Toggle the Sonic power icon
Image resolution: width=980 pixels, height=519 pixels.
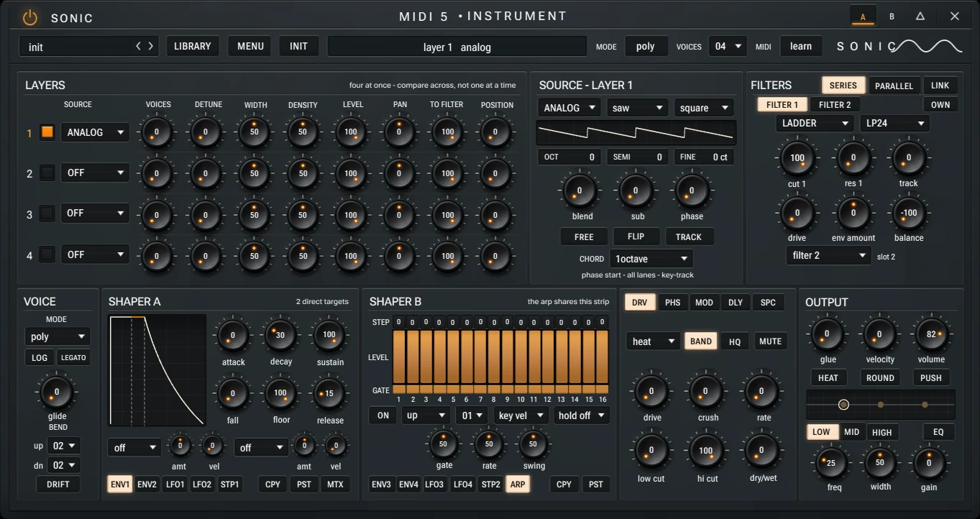[x=29, y=17]
